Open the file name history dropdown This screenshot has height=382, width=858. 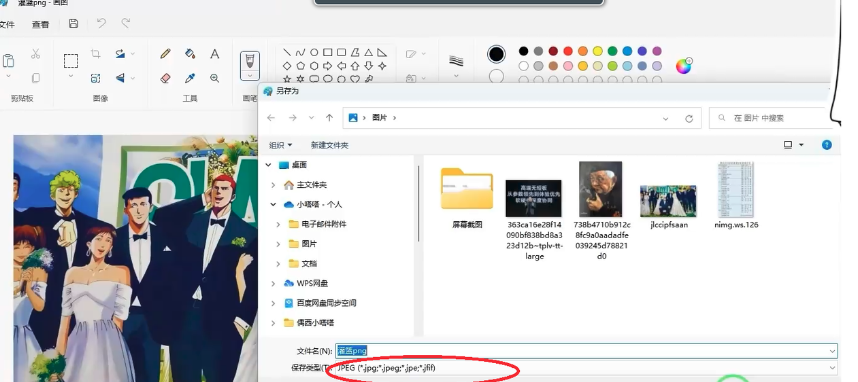(x=832, y=351)
